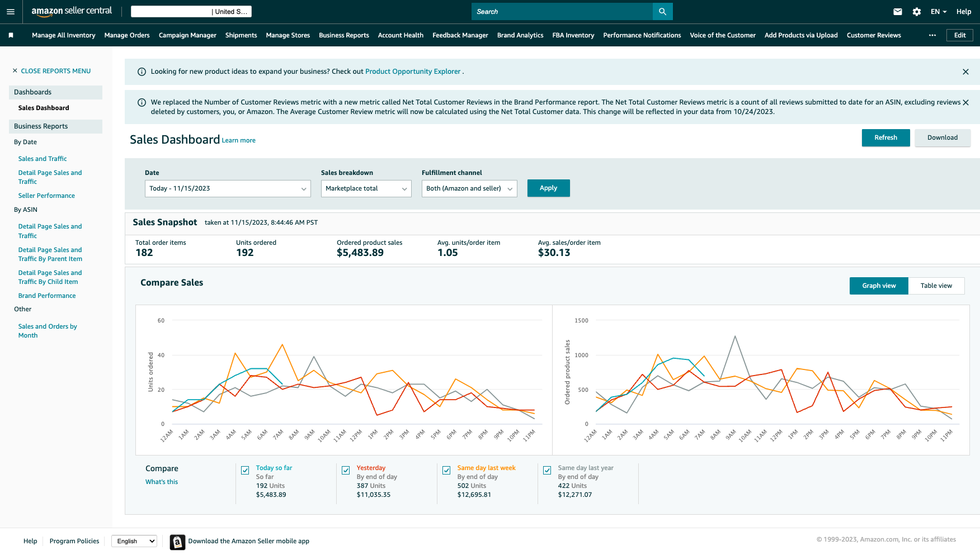The image size is (980, 555).
Task: Click inside the Search field
Action: 562,12
